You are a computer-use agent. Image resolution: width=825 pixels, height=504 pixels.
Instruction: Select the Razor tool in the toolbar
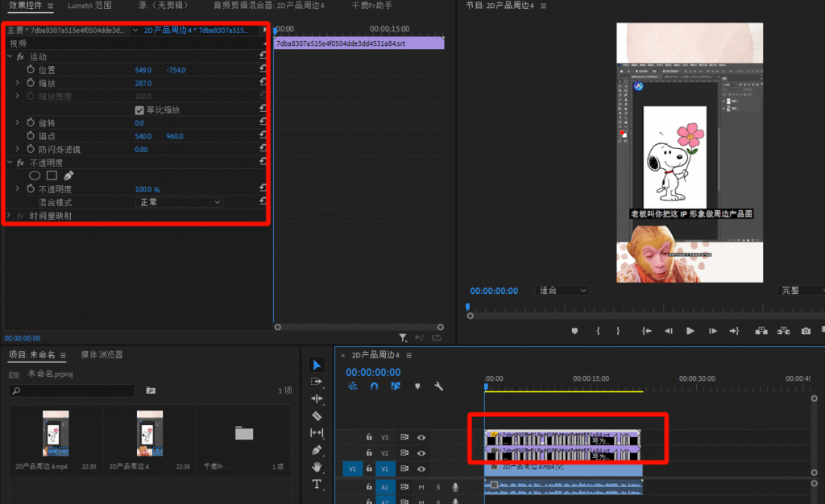(x=317, y=415)
